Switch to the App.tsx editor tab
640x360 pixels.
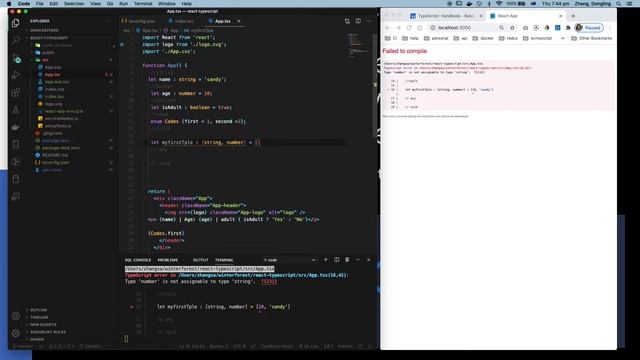click(222, 21)
